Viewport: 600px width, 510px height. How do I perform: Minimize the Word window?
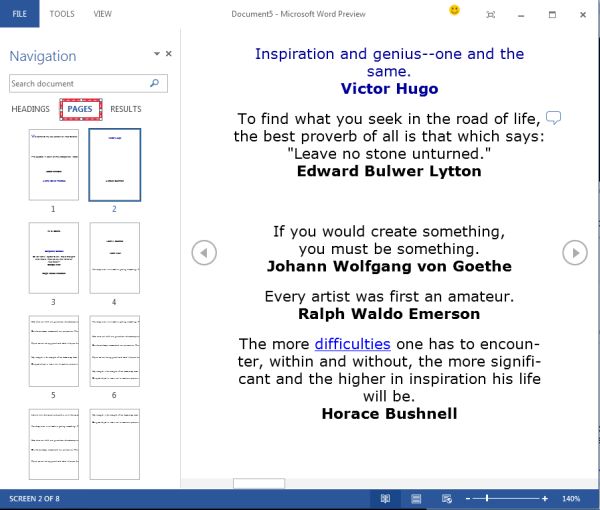521,15
